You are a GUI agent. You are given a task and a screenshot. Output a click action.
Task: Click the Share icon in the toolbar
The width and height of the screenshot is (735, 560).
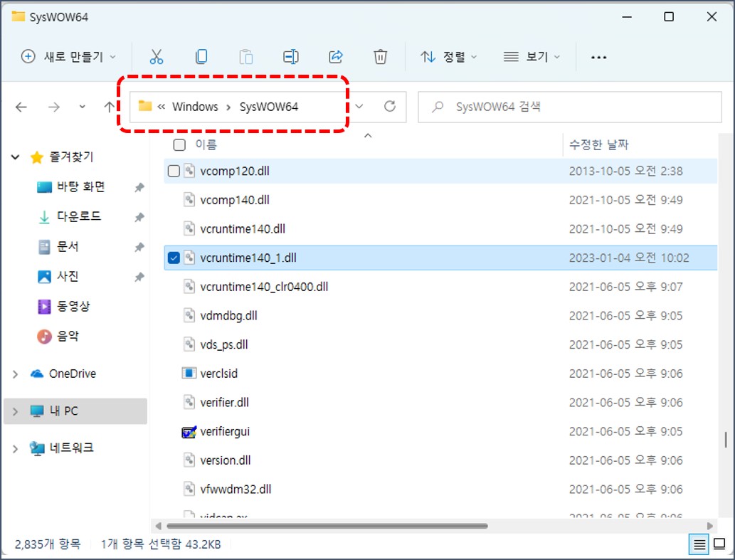(335, 57)
